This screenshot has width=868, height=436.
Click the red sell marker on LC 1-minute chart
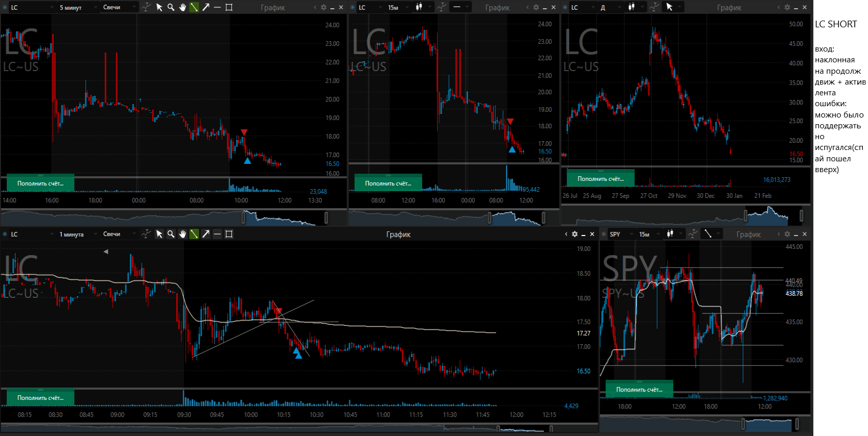coord(278,311)
